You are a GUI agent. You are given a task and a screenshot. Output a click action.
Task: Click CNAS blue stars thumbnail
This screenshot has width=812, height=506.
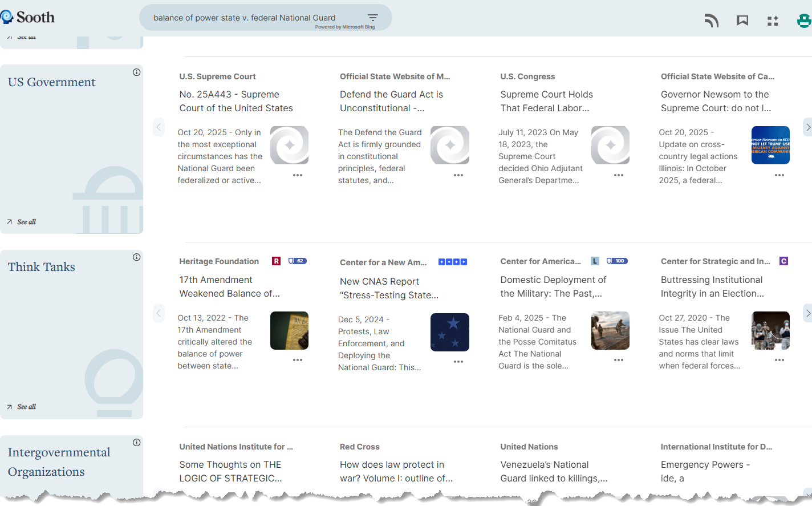(x=450, y=332)
